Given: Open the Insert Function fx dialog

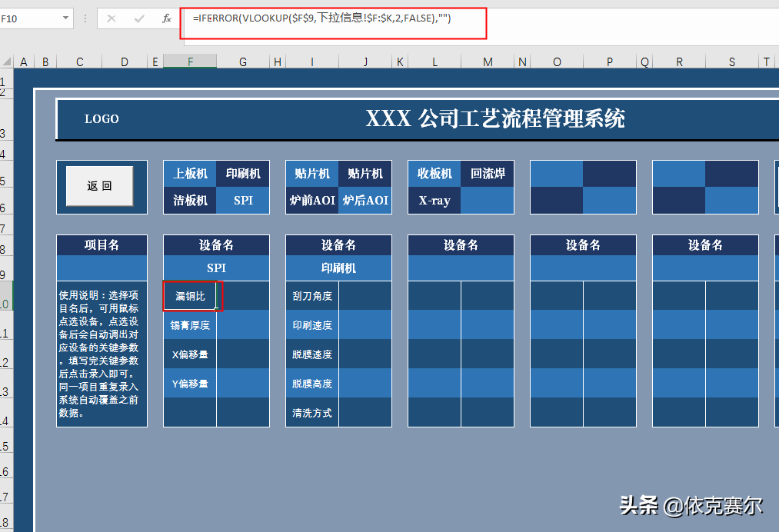Looking at the screenshot, I should (167, 18).
